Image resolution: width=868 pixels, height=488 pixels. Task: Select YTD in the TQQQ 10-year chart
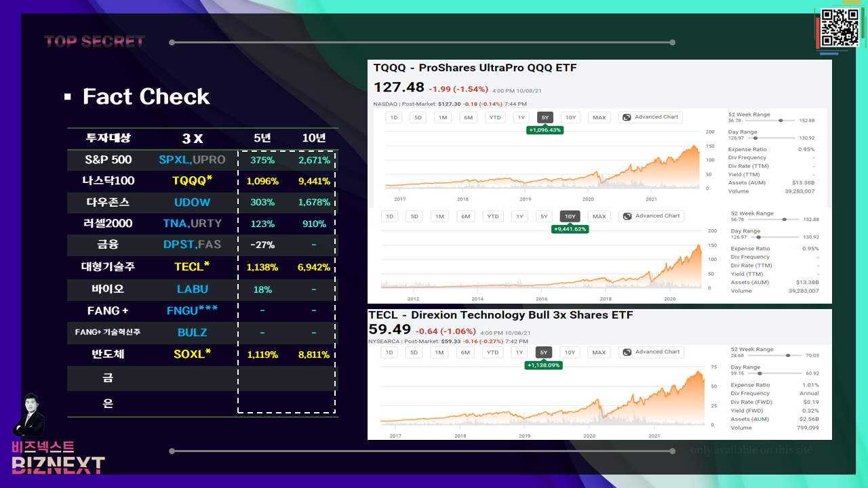pos(493,216)
